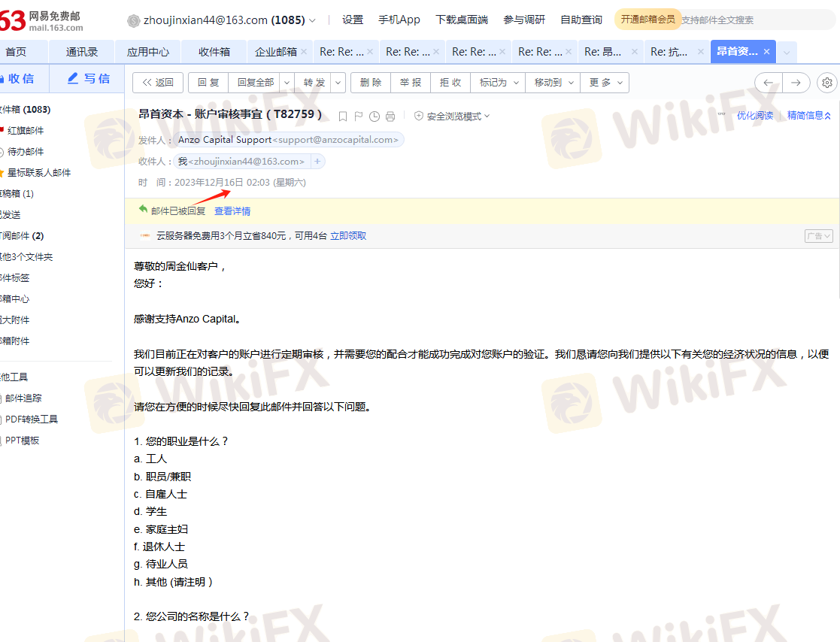Flag the email using the flag icon
This screenshot has height=642, width=840.
(x=359, y=117)
